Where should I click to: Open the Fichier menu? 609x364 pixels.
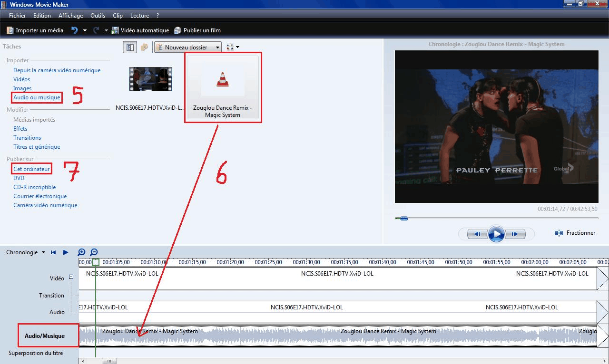coord(18,15)
